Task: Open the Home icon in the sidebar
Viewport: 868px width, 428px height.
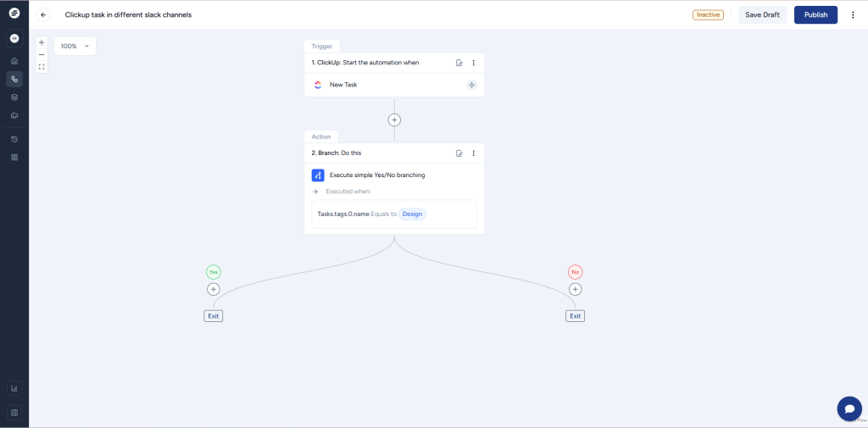Action: pyautogui.click(x=14, y=61)
